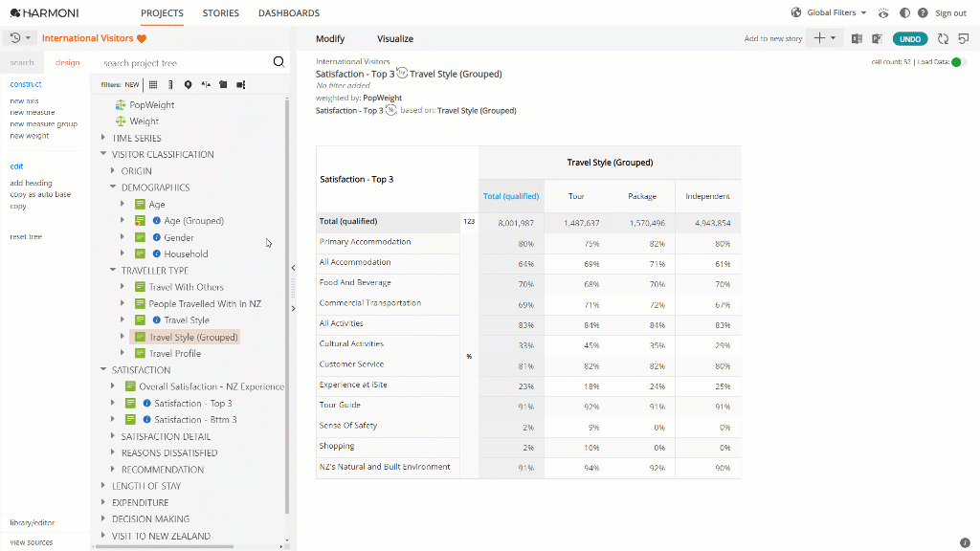Open the Visualize tab
Viewport: 980px width, 551px height.
(395, 38)
